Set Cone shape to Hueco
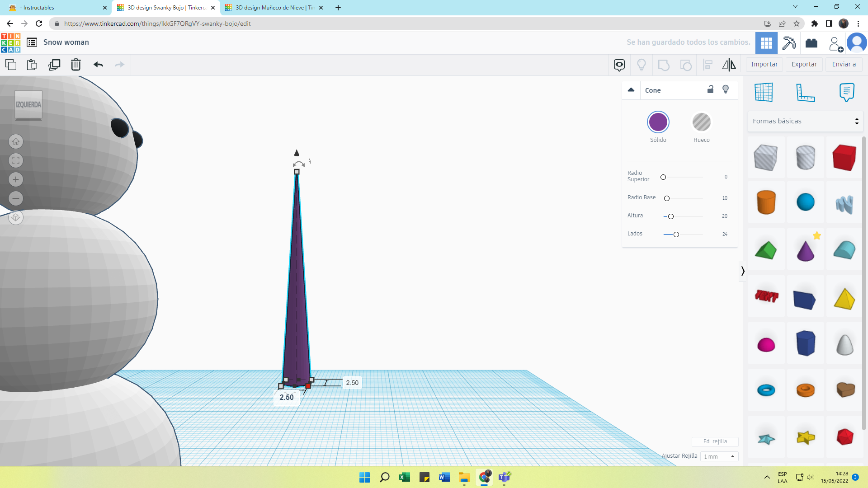The height and width of the screenshot is (488, 868). pos(701,122)
